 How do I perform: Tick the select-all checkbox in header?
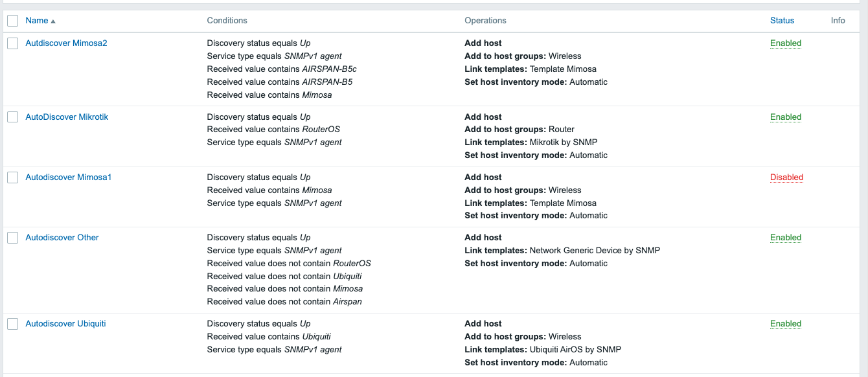[12, 21]
